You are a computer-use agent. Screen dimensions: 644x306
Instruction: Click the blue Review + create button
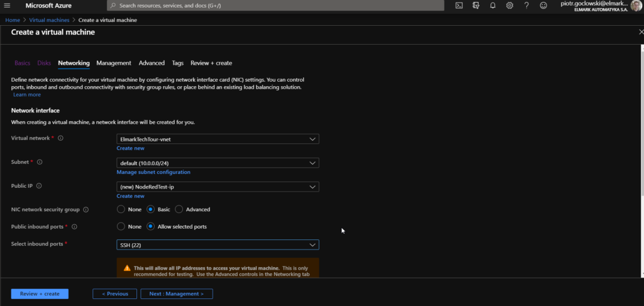(x=40, y=293)
